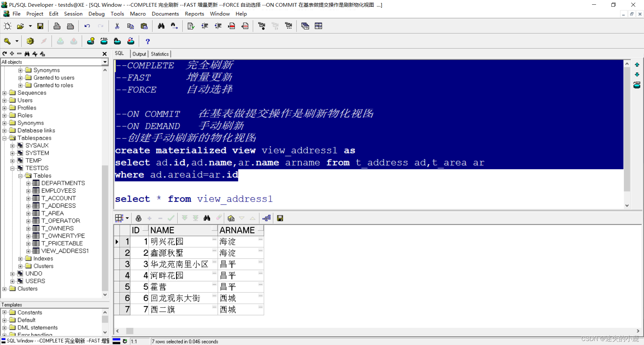Expand the Indexes folder under TESTDS
644x345 pixels.
pos(20,259)
